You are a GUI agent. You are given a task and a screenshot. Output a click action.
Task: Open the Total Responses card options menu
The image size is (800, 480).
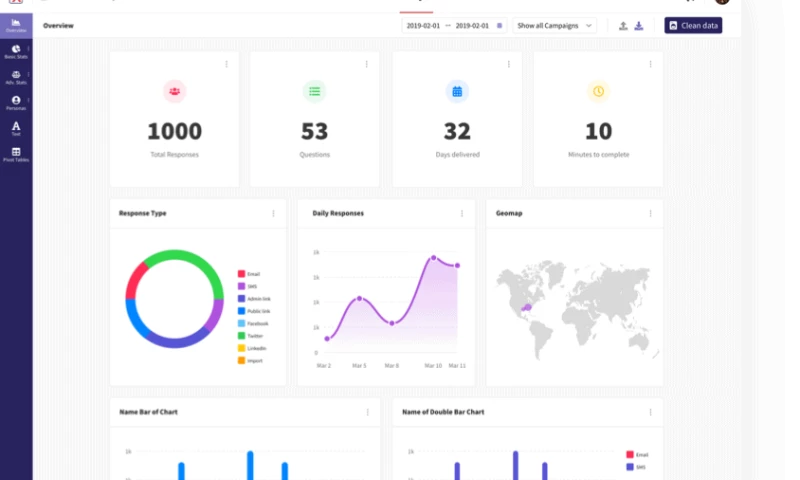click(226, 64)
